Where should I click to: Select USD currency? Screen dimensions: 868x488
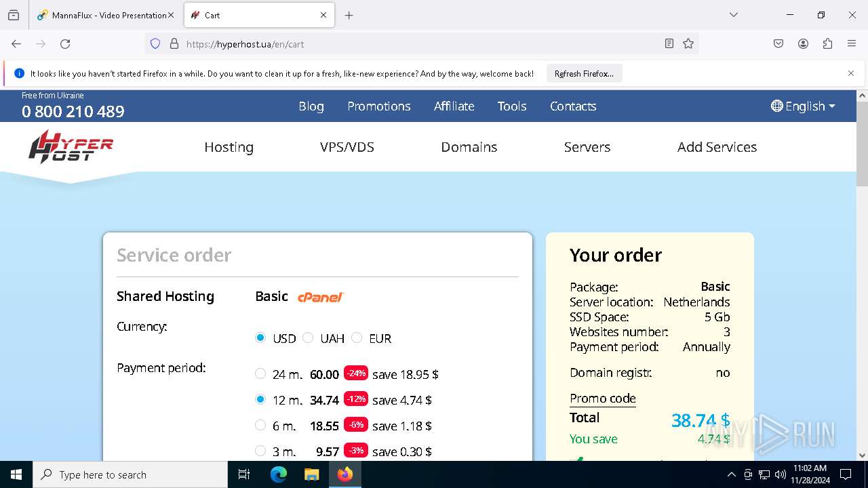pos(260,338)
